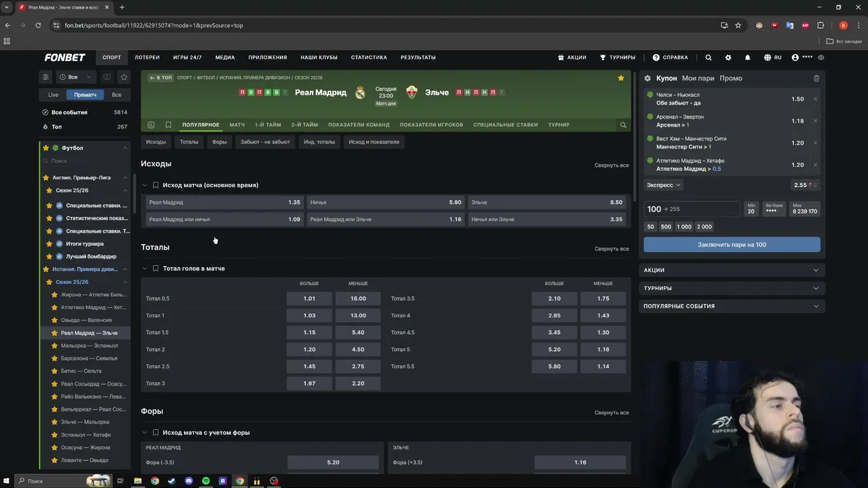Toggle the favorite star for Футбол
Screen dimensions: 868x488
pos(46,148)
